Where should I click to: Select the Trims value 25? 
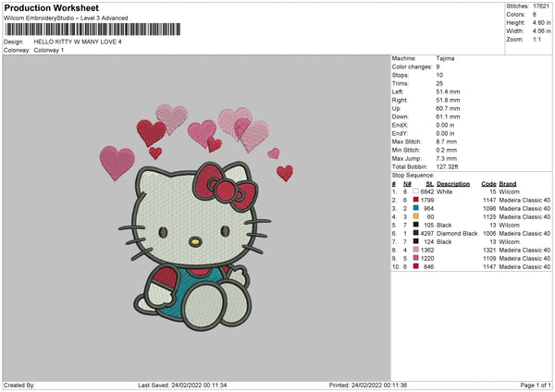click(439, 83)
